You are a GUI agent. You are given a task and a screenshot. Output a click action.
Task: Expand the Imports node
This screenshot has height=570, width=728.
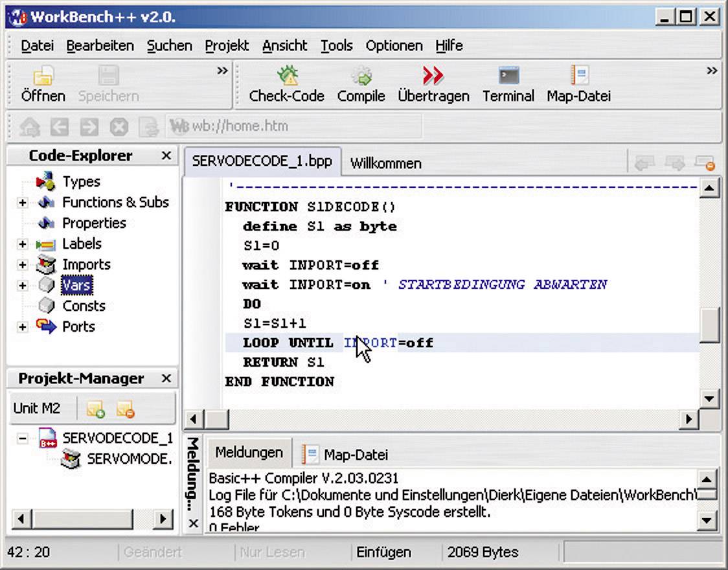[x=22, y=264]
